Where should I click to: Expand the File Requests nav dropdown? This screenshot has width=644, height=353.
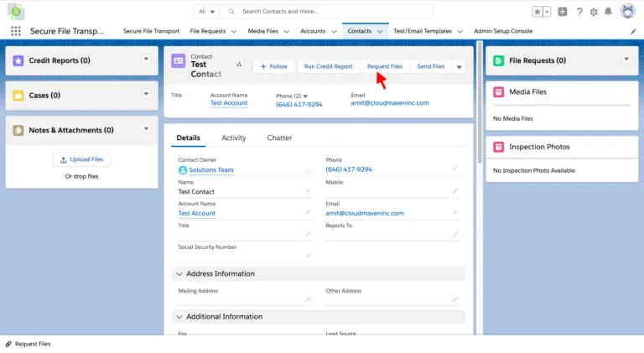coord(234,32)
